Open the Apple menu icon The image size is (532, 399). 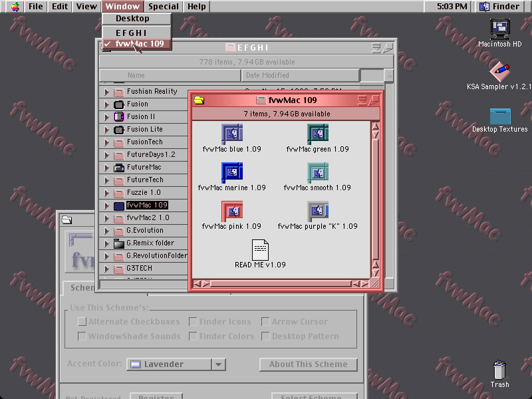click(x=15, y=7)
